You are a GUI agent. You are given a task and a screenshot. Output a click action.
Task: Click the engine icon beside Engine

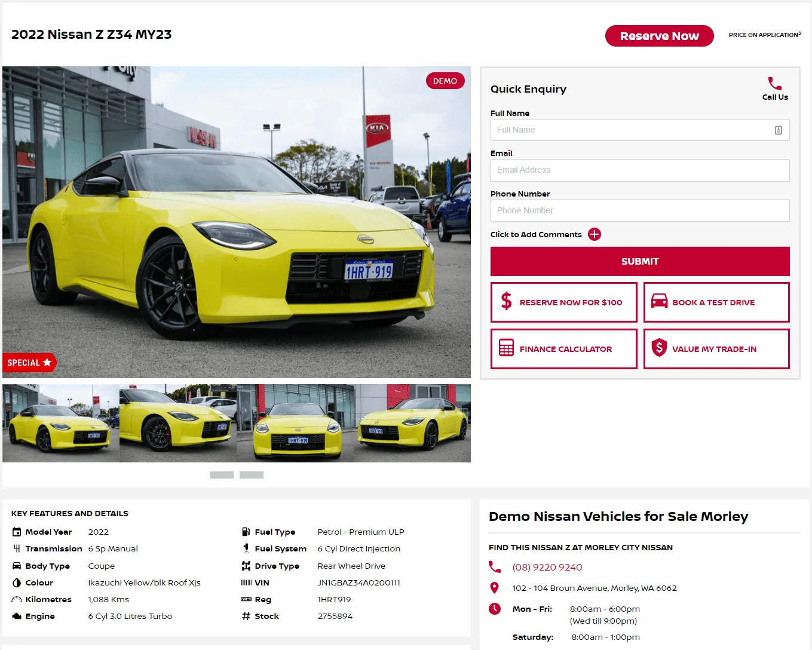17,616
